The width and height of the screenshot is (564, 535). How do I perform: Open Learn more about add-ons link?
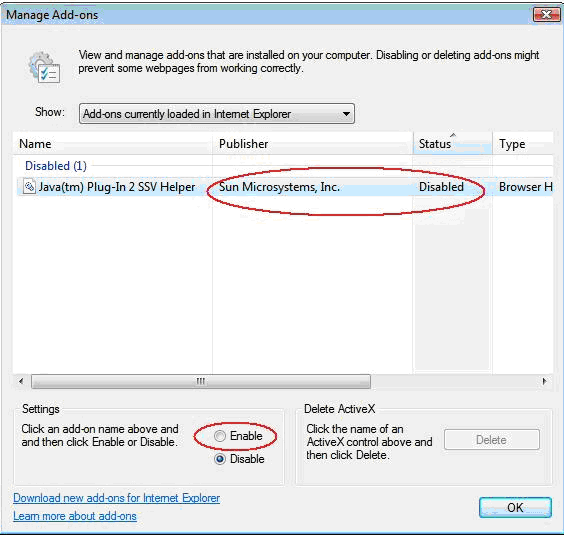(75, 516)
